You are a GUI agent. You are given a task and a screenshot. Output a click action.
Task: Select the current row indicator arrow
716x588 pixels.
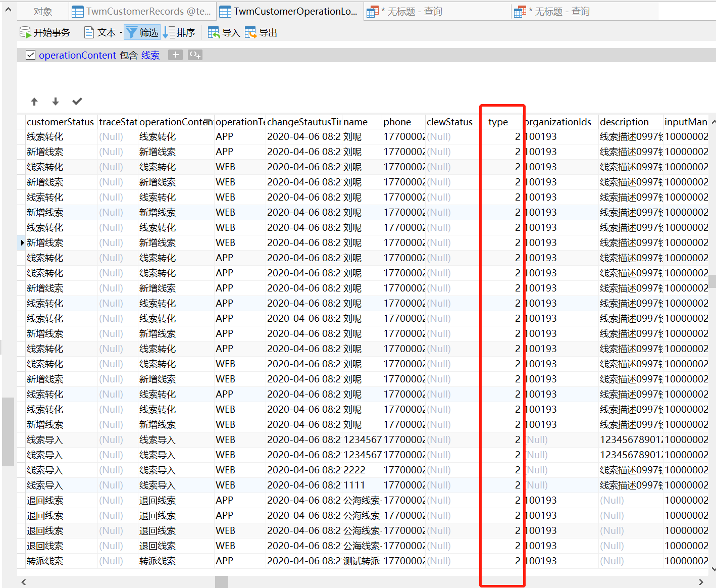(x=22, y=243)
